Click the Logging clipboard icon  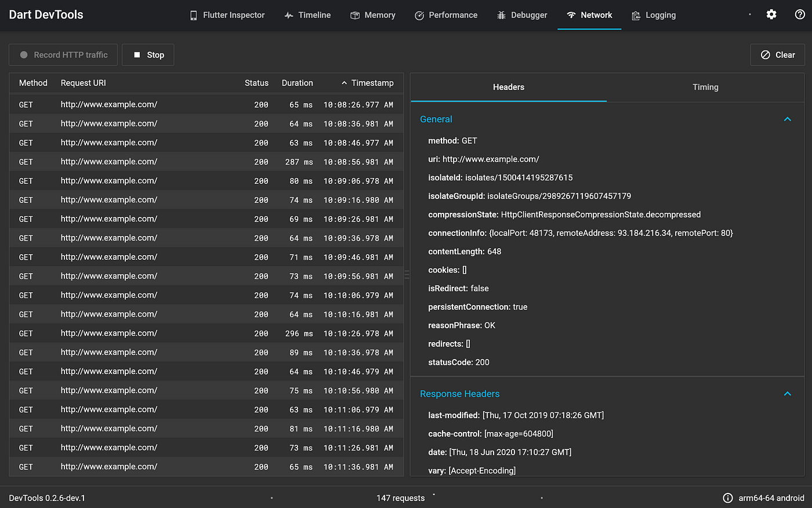[x=636, y=16]
